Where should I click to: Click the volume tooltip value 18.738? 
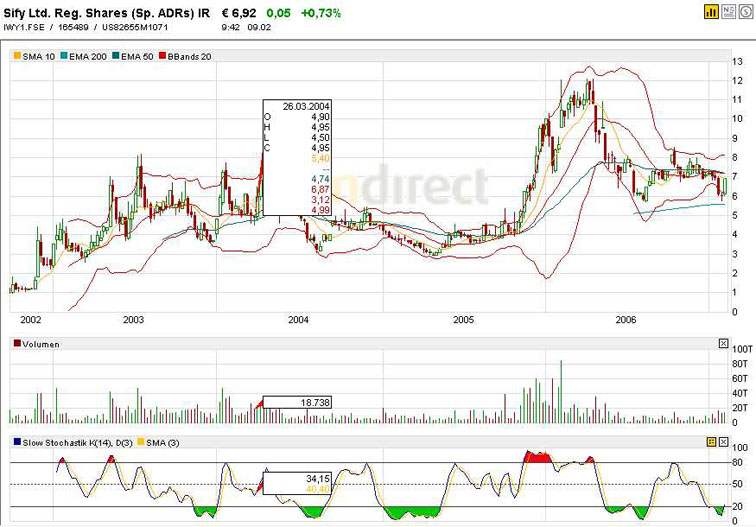(x=315, y=403)
